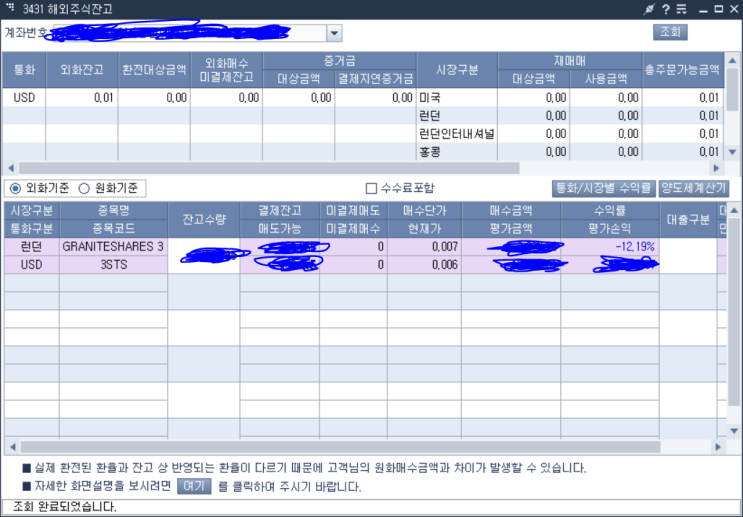Click the 외화매수 미결제잔고 header
The height and width of the screenshot is (517, 743).
point(227,70)
